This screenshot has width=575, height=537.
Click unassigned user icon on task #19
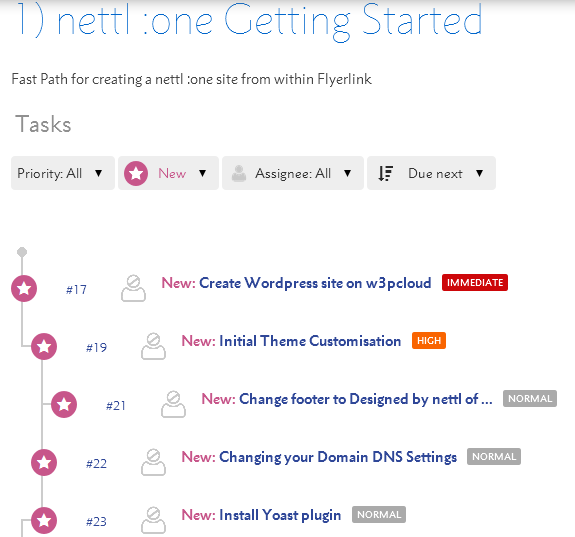point(153,346)
